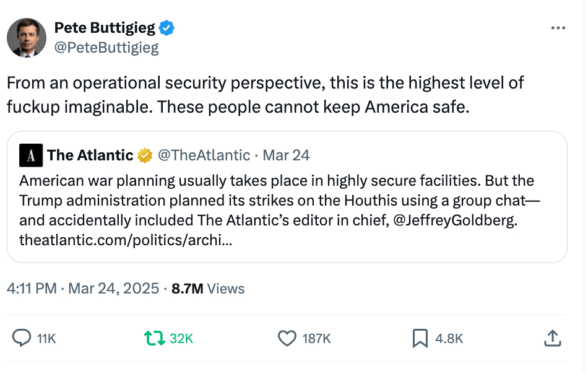Click the quoted post's Mar 24 date

286,155
